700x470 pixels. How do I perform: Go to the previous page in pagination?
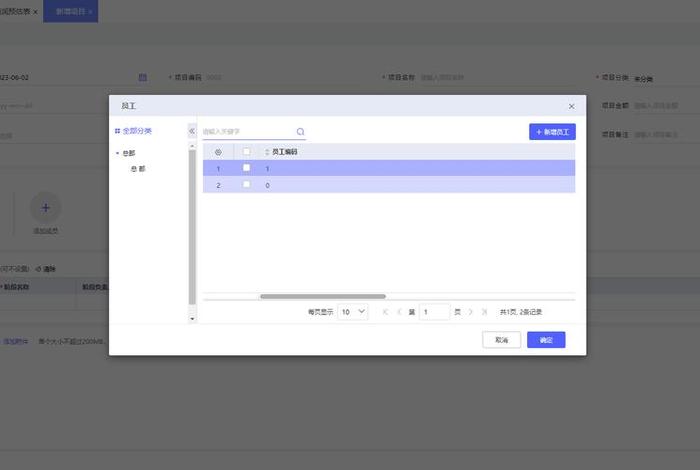[399, 312]
